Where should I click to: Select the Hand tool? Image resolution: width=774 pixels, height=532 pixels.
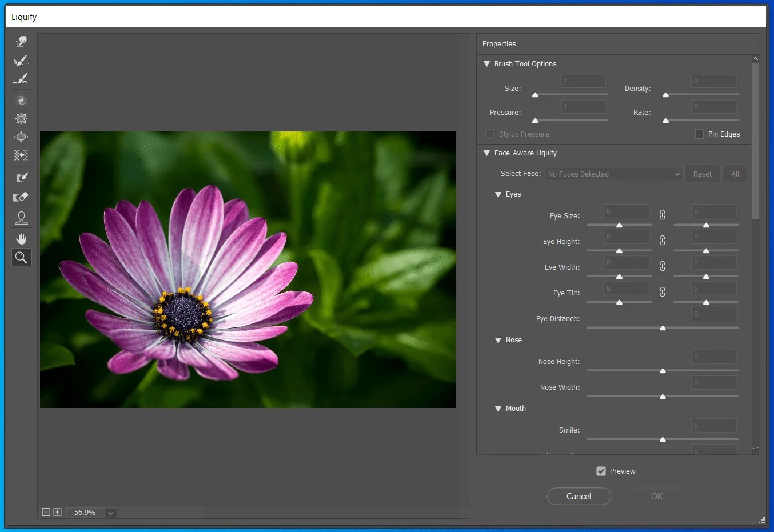coord(21,238)
